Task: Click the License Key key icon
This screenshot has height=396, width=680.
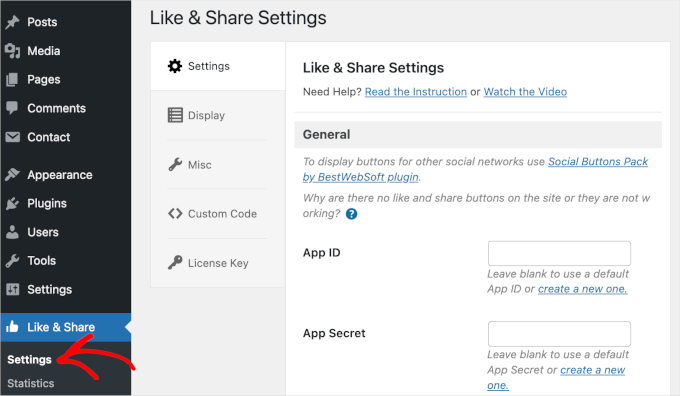Action: 175,263
